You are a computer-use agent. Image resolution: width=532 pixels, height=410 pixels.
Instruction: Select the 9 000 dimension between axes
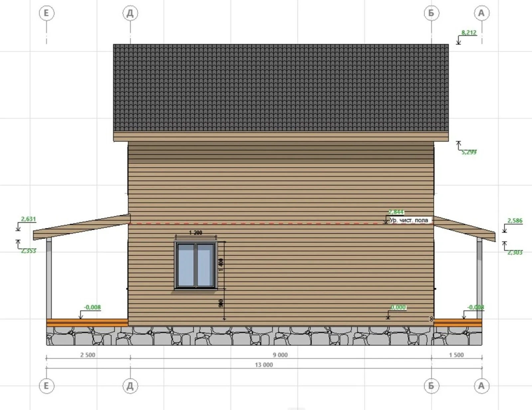(x=280, y=355)
